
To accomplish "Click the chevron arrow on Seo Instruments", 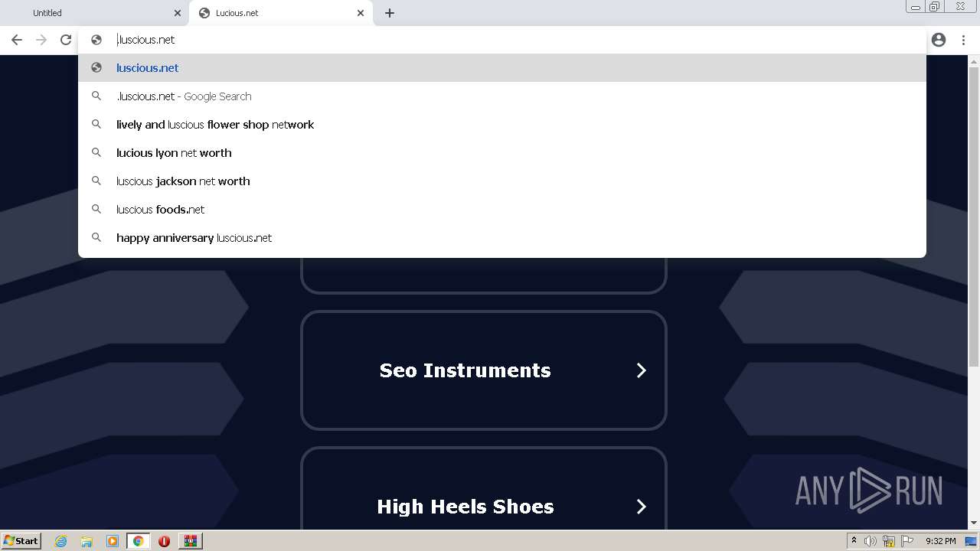I will coord(642,370).
